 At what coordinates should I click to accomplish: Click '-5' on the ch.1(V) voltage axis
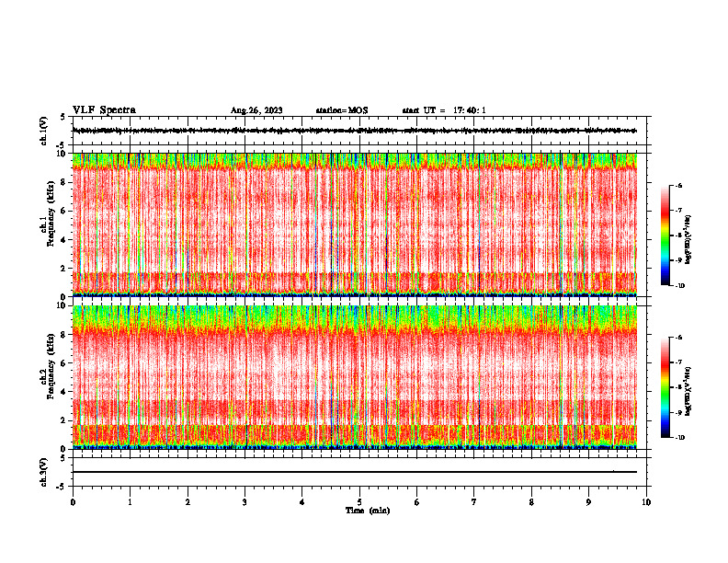coord(62,145)
